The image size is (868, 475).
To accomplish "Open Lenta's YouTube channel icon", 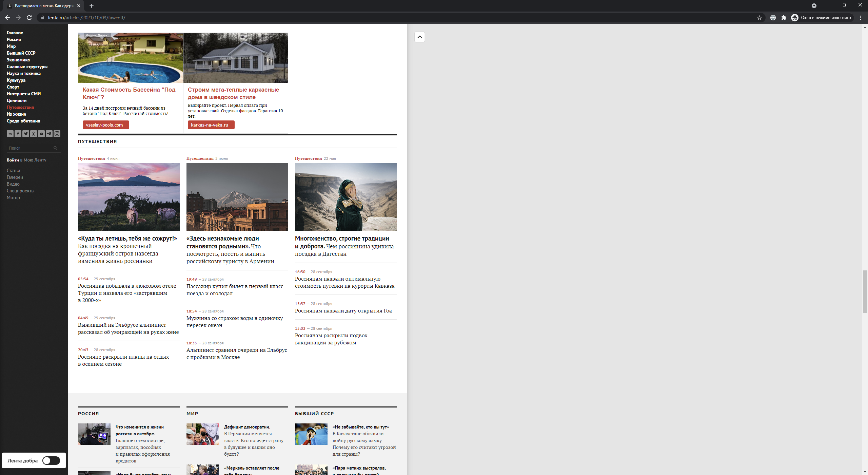I will (x=41, y=134).
